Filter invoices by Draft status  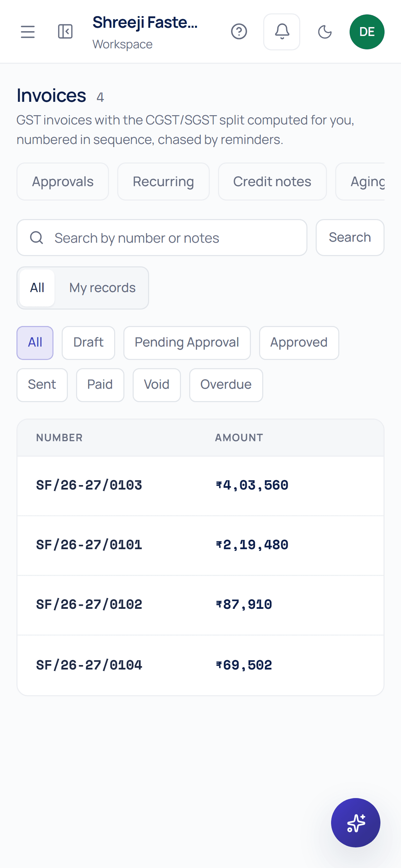pyautogui.click(x=88, y=343)
